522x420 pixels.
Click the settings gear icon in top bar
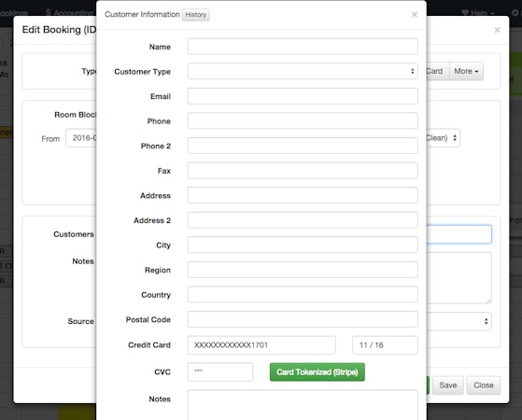coord(515,13)
